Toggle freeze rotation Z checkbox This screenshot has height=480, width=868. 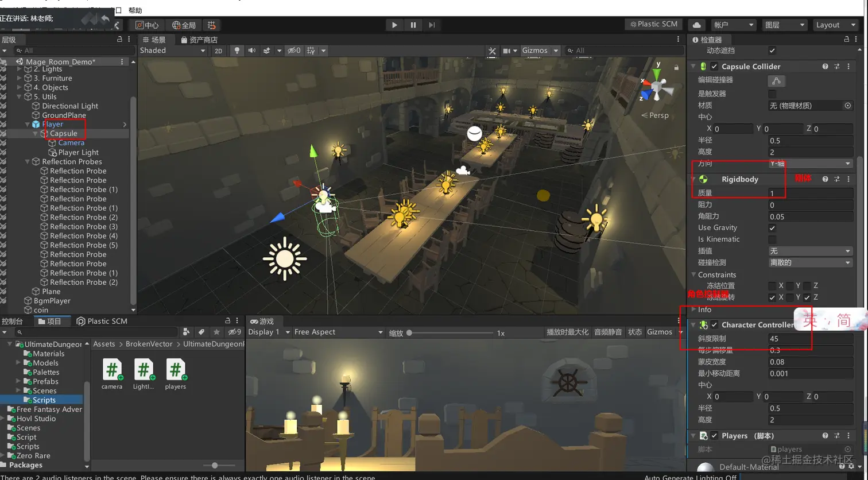[x=807, y=297]
